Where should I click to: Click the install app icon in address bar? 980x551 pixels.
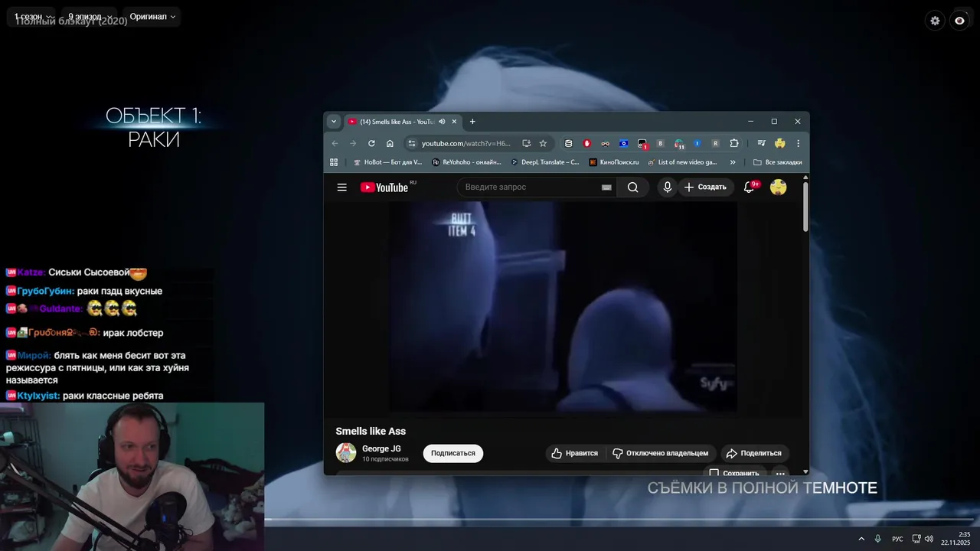526,143
